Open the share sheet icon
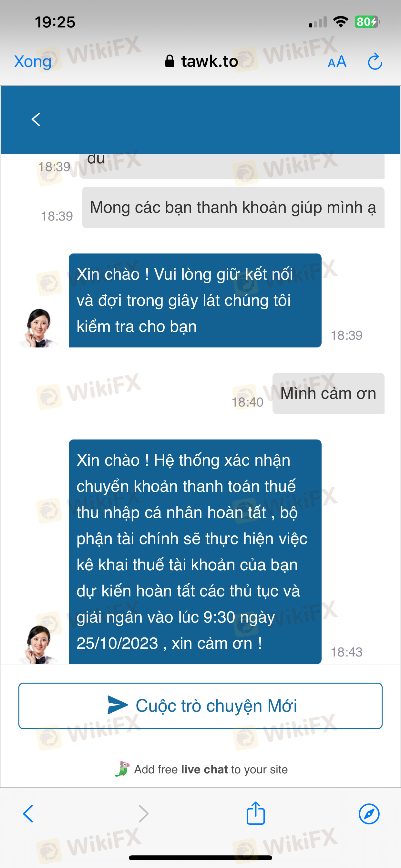The image size is (401, 868). pos(256,813)
